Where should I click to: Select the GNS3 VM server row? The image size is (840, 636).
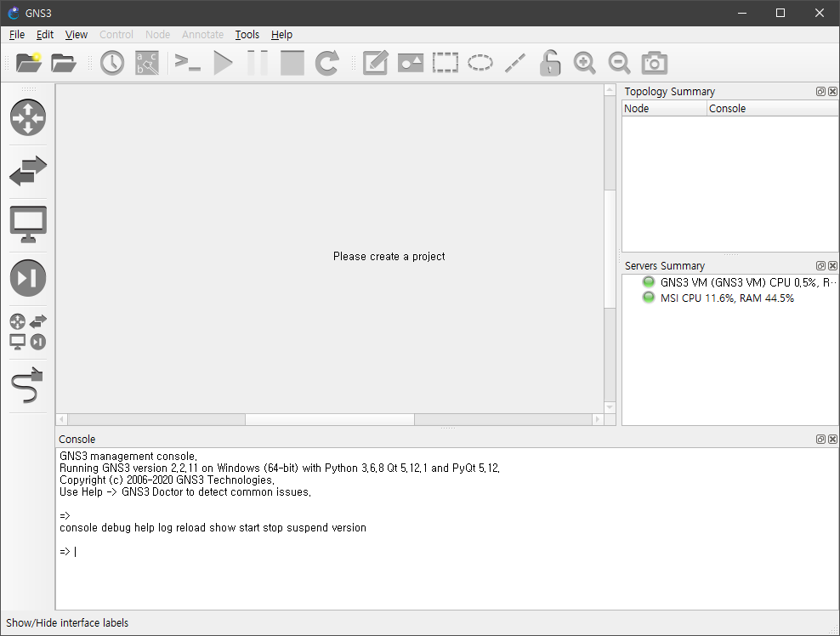pos(739,282)
